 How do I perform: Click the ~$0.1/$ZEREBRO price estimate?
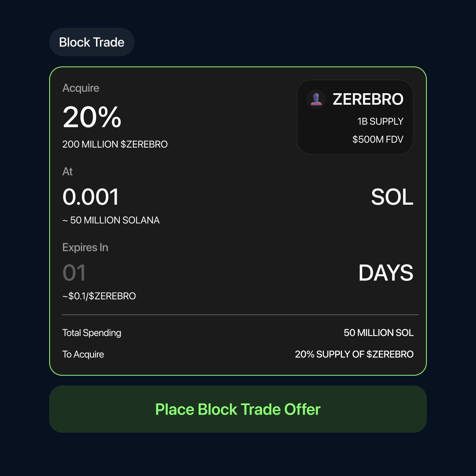click(x=99, y=296)
